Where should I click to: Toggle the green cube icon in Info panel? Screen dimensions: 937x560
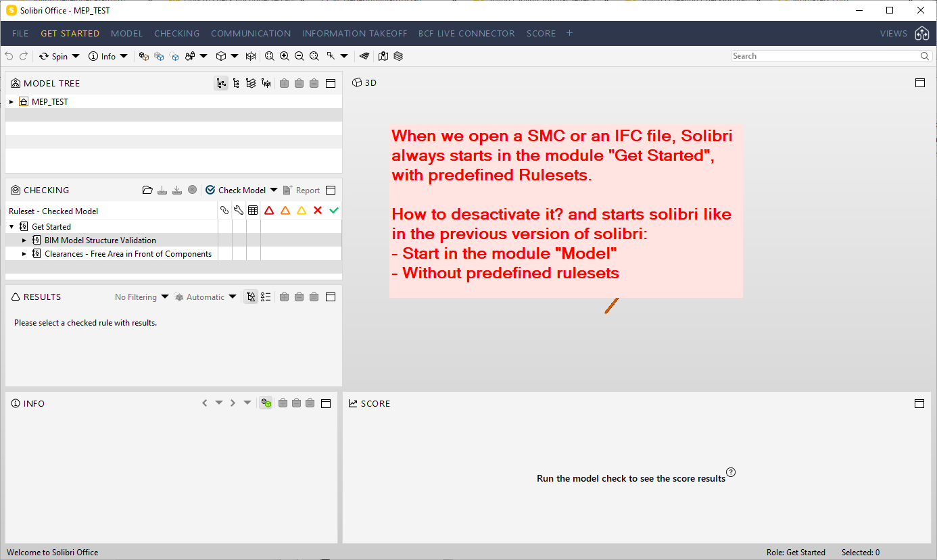click(266, 403)
